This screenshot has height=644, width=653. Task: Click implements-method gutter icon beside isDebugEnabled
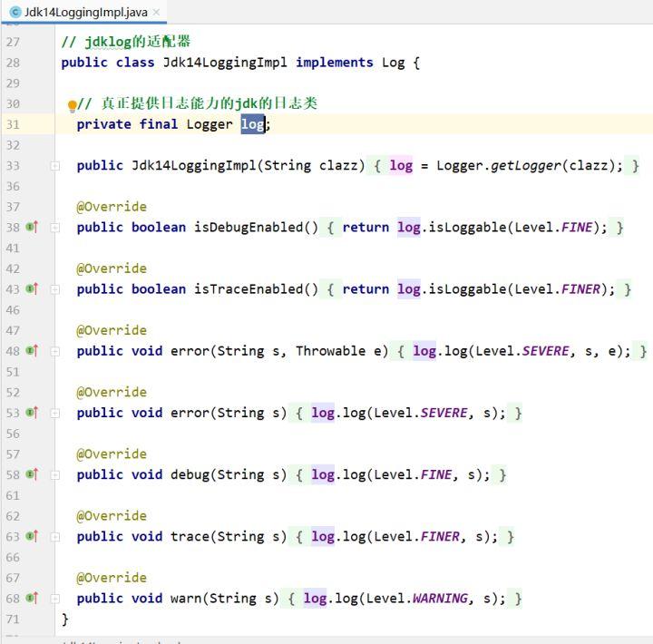click(x=32, y=228)
